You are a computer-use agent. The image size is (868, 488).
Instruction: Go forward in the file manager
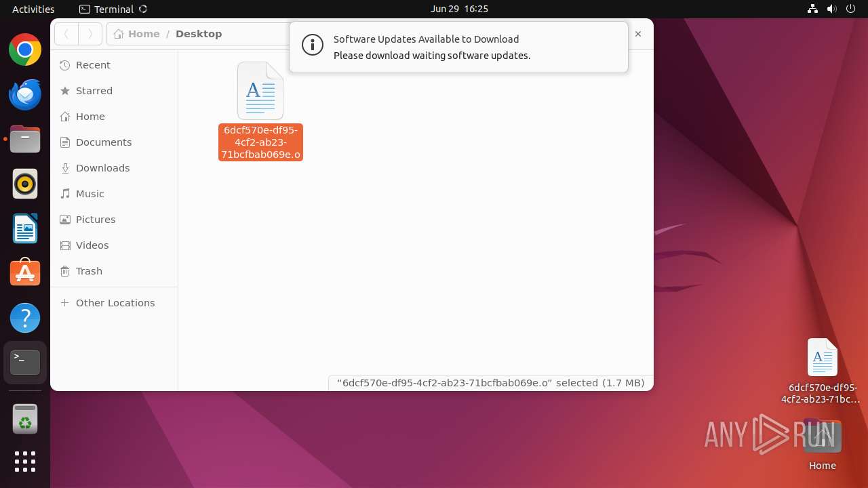[90, 34]
